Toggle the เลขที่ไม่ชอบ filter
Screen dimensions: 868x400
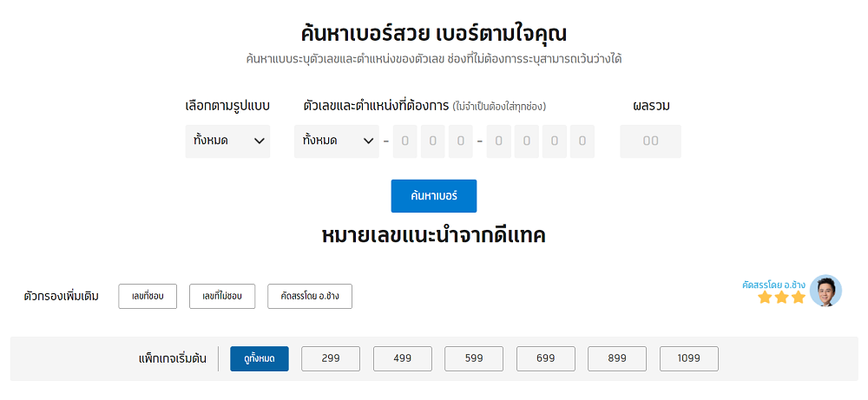[x=222, y=296]
